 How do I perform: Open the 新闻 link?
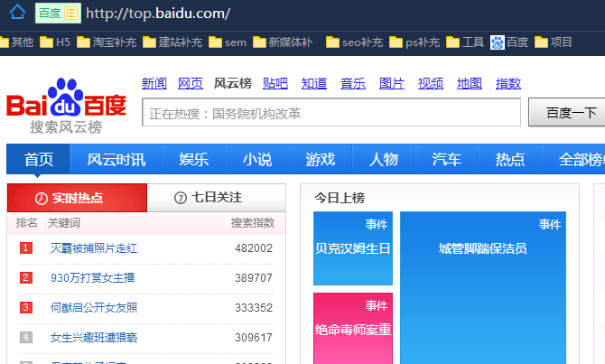coord(154,83)
